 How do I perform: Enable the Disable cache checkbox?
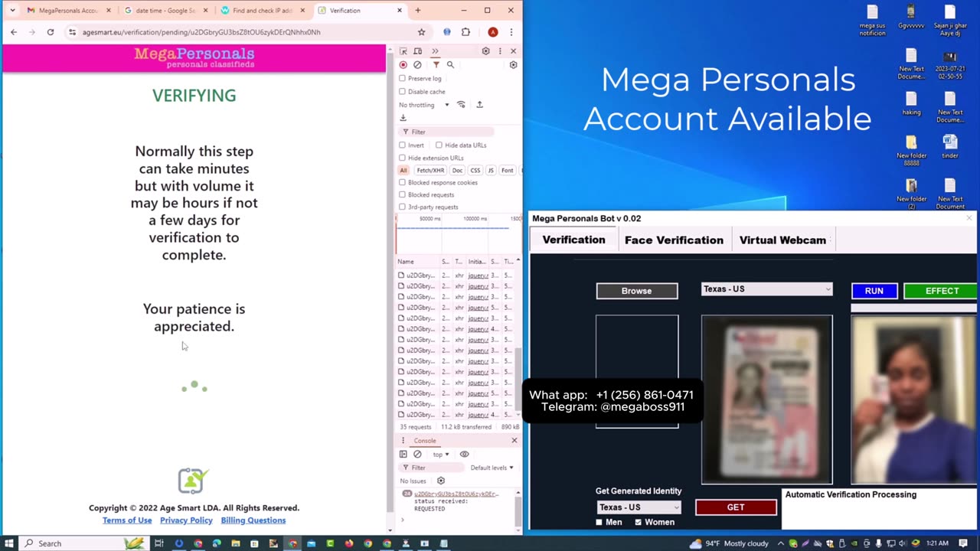click(x=403, y=92)
